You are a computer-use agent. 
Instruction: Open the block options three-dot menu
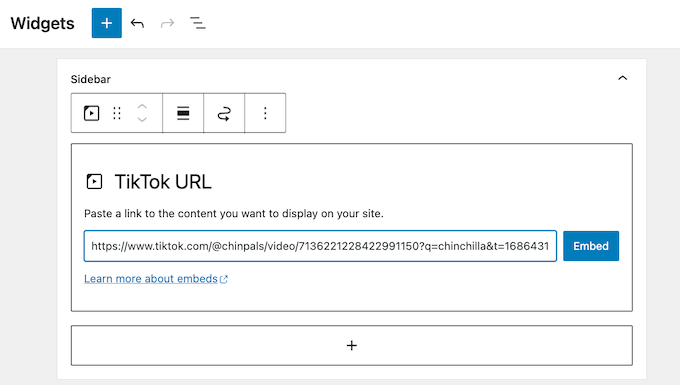coord(265,113)
